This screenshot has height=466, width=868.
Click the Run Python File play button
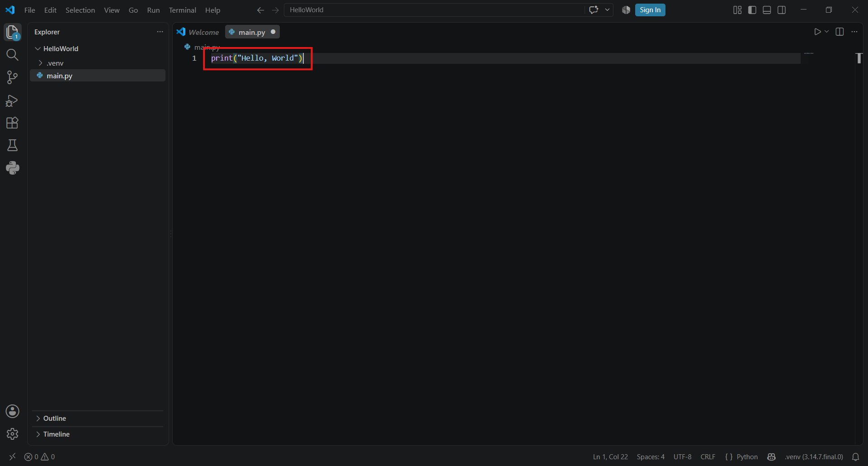[x=817, y=32]
